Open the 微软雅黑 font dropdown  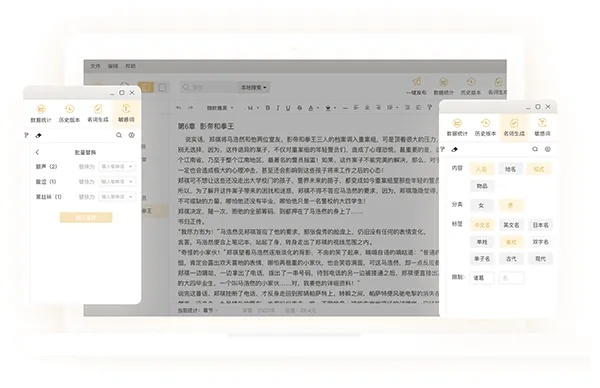(220, 108)
